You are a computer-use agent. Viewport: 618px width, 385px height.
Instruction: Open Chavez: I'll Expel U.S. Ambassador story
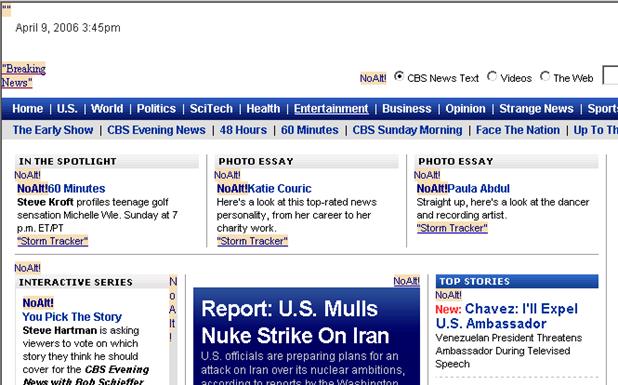(x=506, y=316)
